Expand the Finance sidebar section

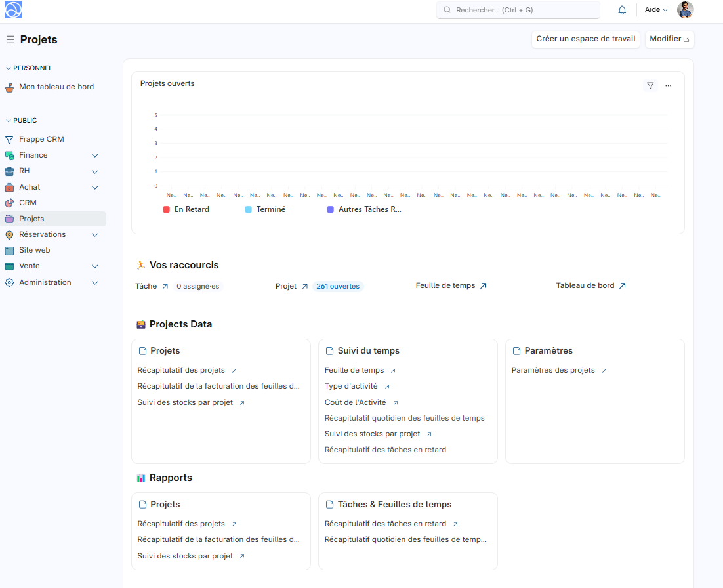point(94,155)
